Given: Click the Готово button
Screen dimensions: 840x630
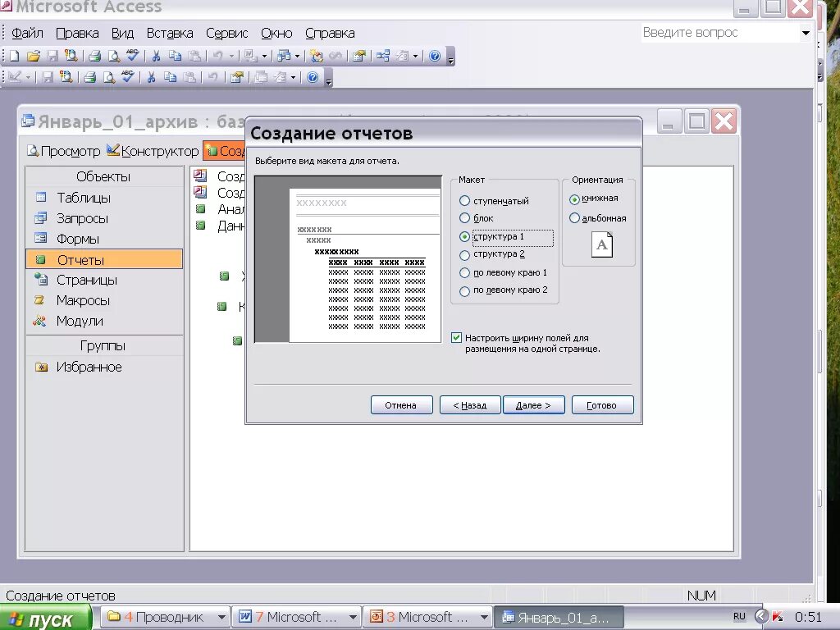Looking at the screenshot, I should pos(602,405).
